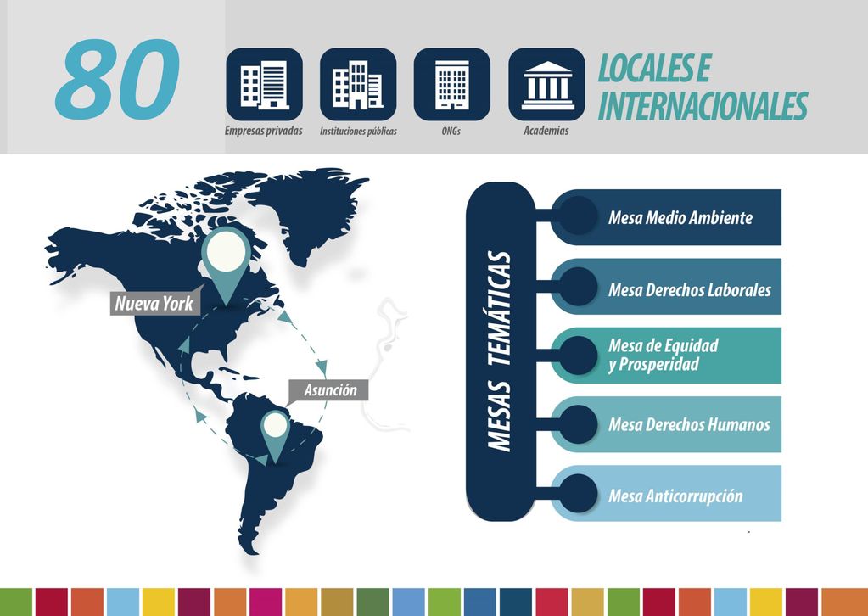Click the Academias columned building icon
The image size is (868, 616).
click(x=547, y=84)
